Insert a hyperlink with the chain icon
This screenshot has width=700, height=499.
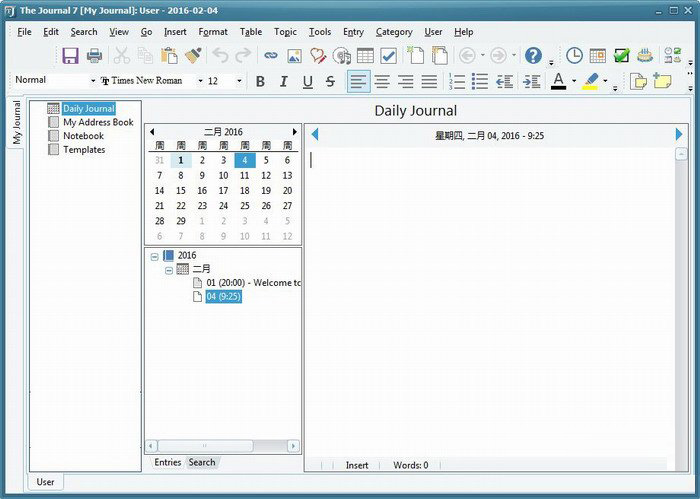(x=271, y=55)
